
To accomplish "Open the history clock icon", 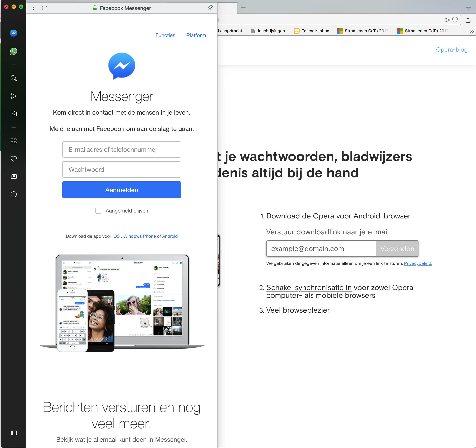I will pyautogui.click(x=14, y=194).
